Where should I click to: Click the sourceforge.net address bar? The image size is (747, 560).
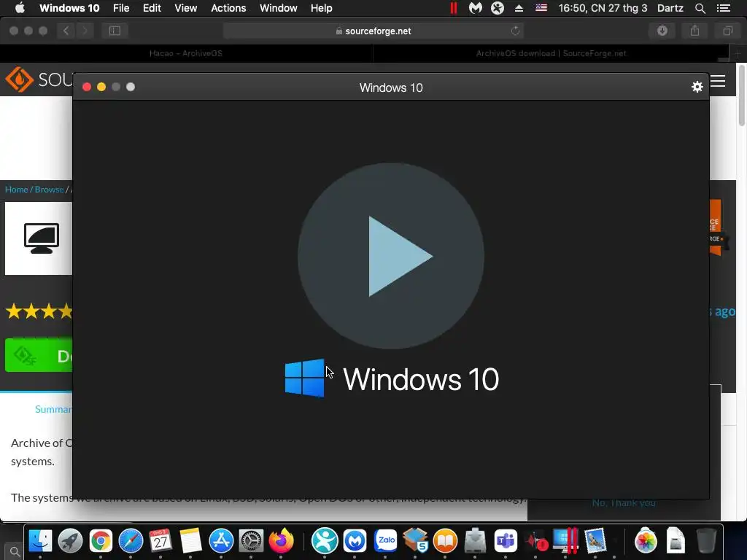coord(373,31)
